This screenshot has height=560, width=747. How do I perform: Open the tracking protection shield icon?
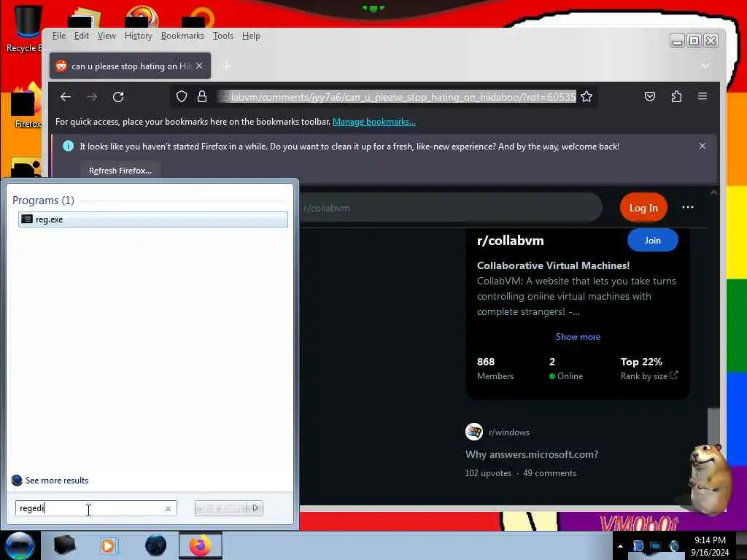(x=182, y=97)
